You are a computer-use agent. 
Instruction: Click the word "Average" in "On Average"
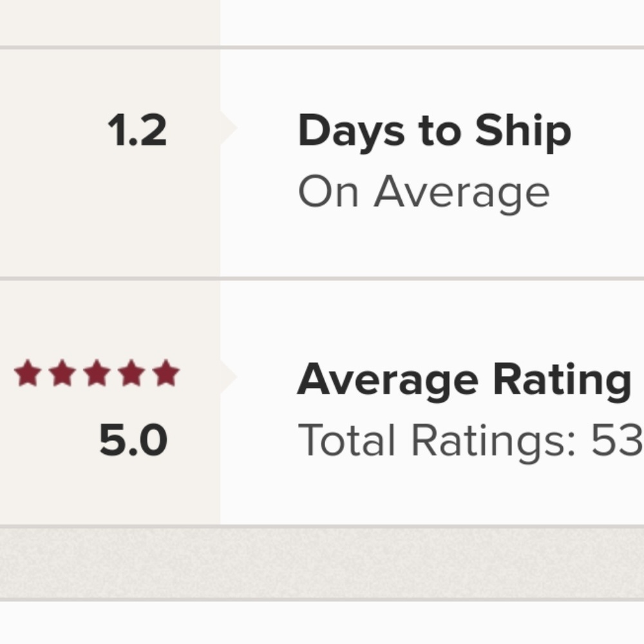click(x=461, y=192)
